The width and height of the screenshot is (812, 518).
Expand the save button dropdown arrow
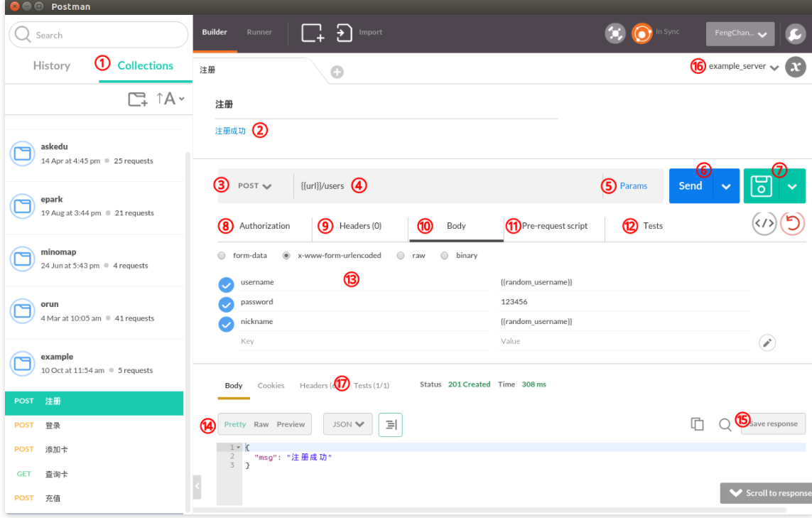click(792, 186)
